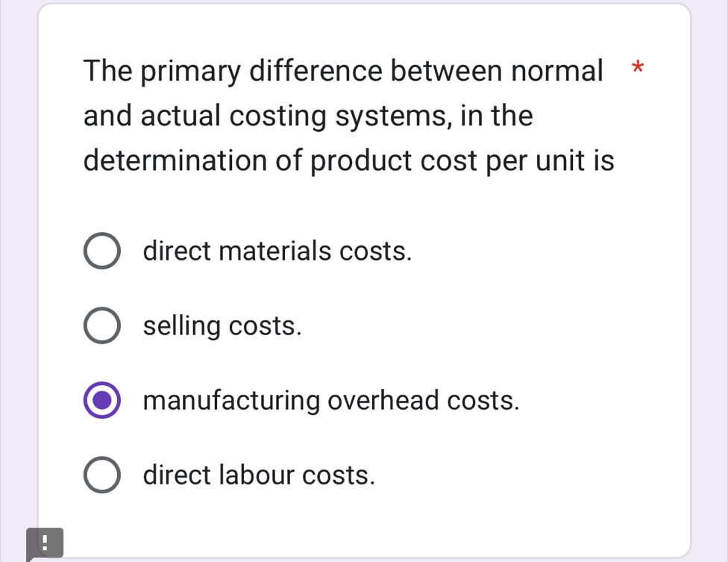The width and height of the screenshot is (728, 562).
Task: Open the report-problem exclamation icon
Action: [45, 543]
